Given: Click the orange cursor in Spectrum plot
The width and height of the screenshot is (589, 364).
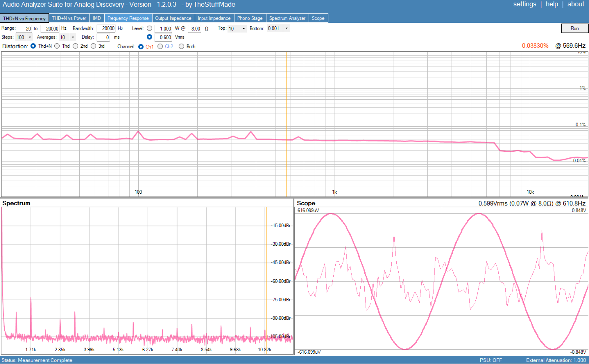Looking at the screenshot, I should click(x=266, y=280).
